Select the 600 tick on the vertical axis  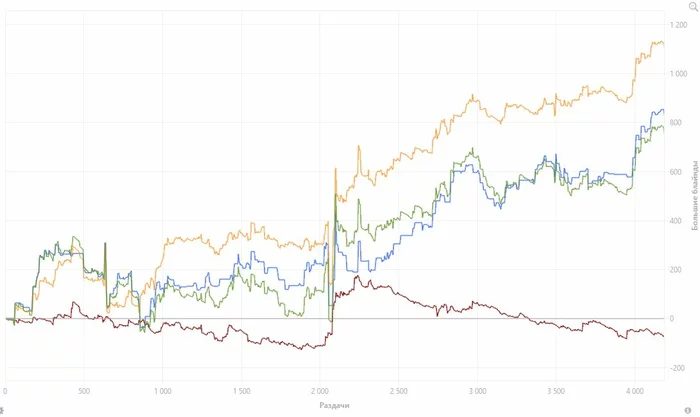pos(678,172)
